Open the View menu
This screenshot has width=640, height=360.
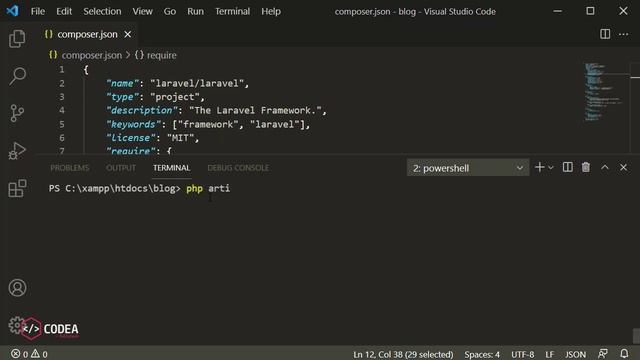coord(142,11)
